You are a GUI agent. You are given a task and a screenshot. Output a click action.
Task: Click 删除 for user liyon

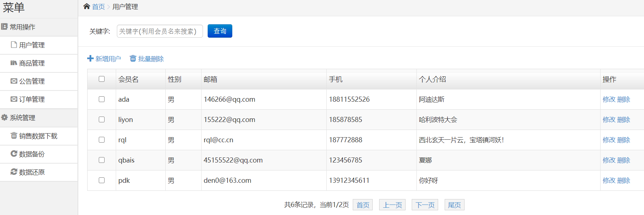tap(623, 119)
